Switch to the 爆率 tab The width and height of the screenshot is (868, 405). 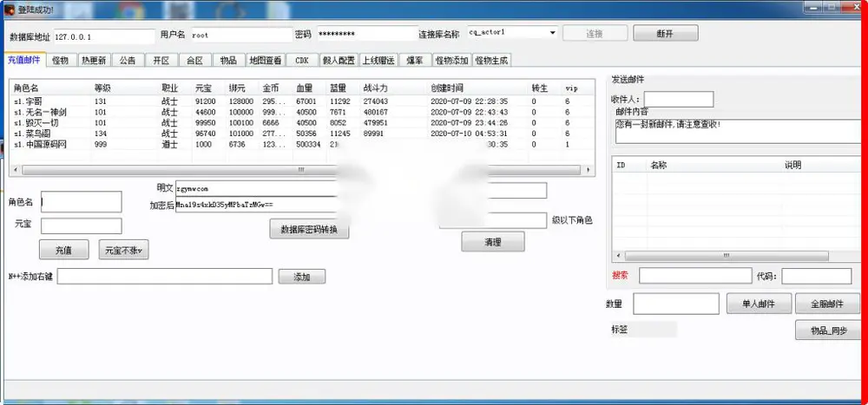pos(415,61)
